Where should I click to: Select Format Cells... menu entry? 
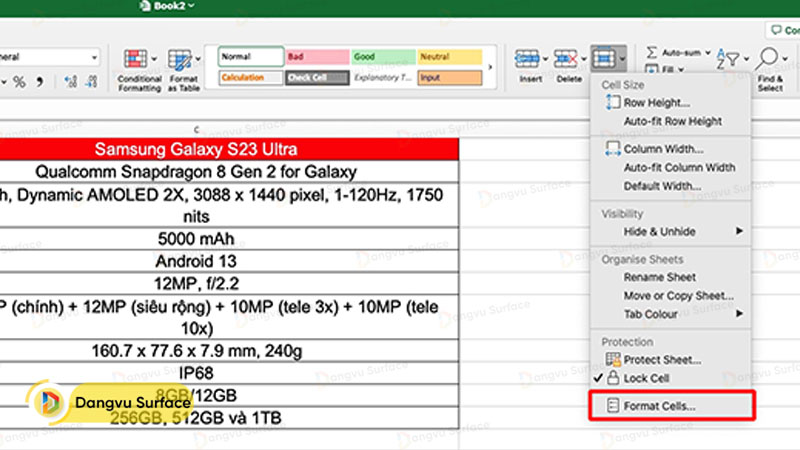(659, 406)
